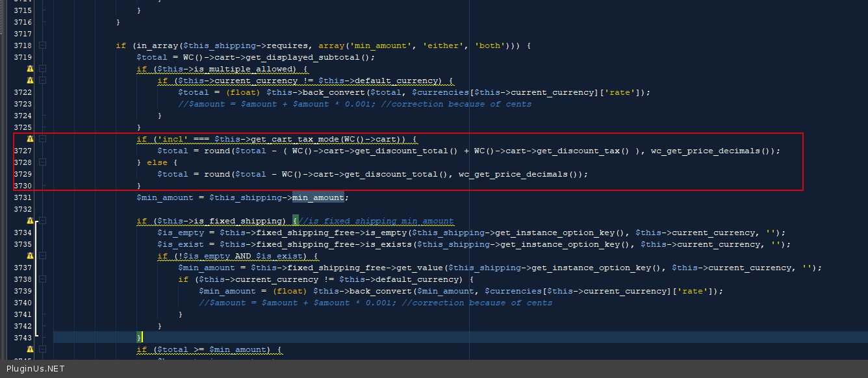This screenshot has height=378, width=868.
Task: Click the highlighted opening brace after is_fixed_shipping
Action: pos(295,221)
